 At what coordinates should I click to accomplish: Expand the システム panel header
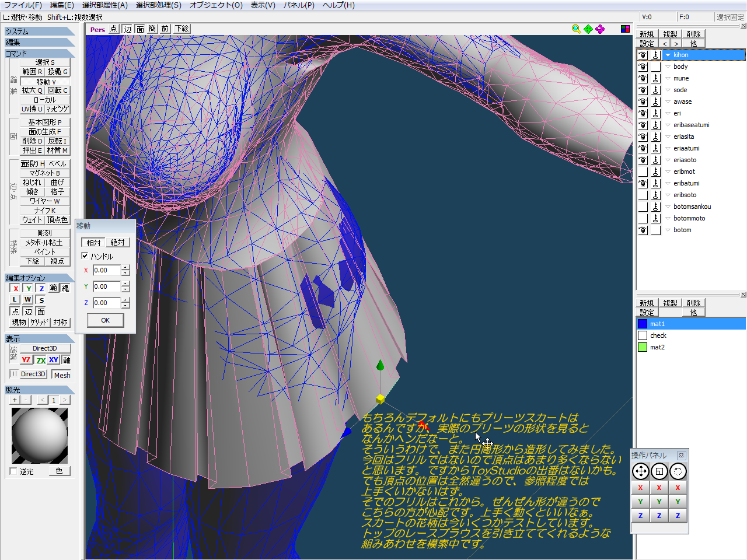(x=40, y=32)
